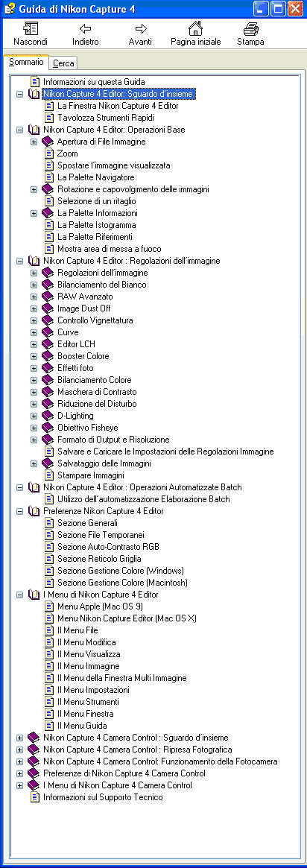Image resolution: width=307 pixels, height=868 pixels.
Task: Open Pagina iniziale home icon
Action: pyautogui.click(x=195, y=28)
